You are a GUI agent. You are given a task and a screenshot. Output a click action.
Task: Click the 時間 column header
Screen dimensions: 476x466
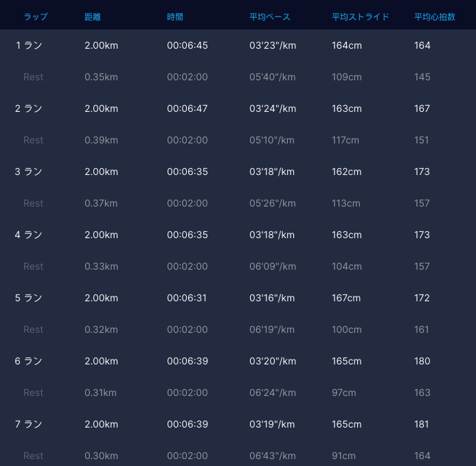(175, 16)
